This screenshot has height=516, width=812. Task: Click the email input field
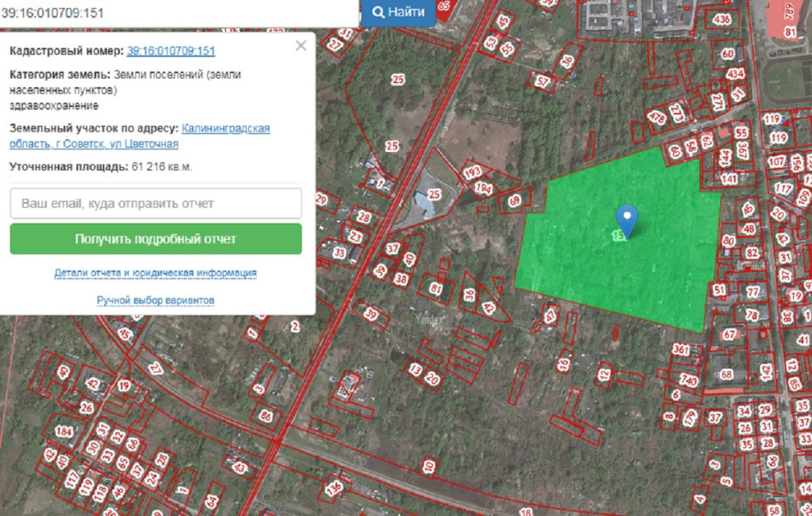(156, 204)
